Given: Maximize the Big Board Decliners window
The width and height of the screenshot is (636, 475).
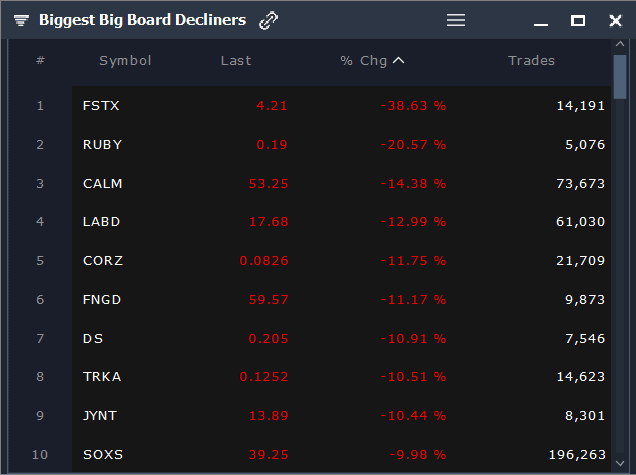Looking at the screenshot, I should coord(578,20).
